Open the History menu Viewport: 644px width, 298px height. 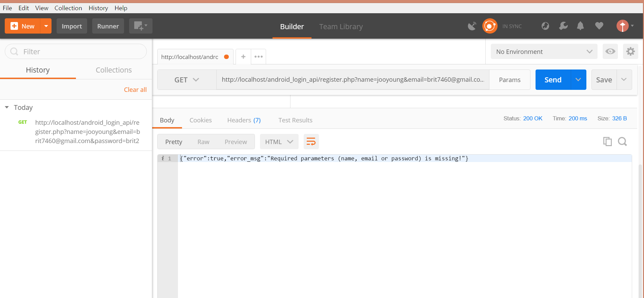[98, 8]
